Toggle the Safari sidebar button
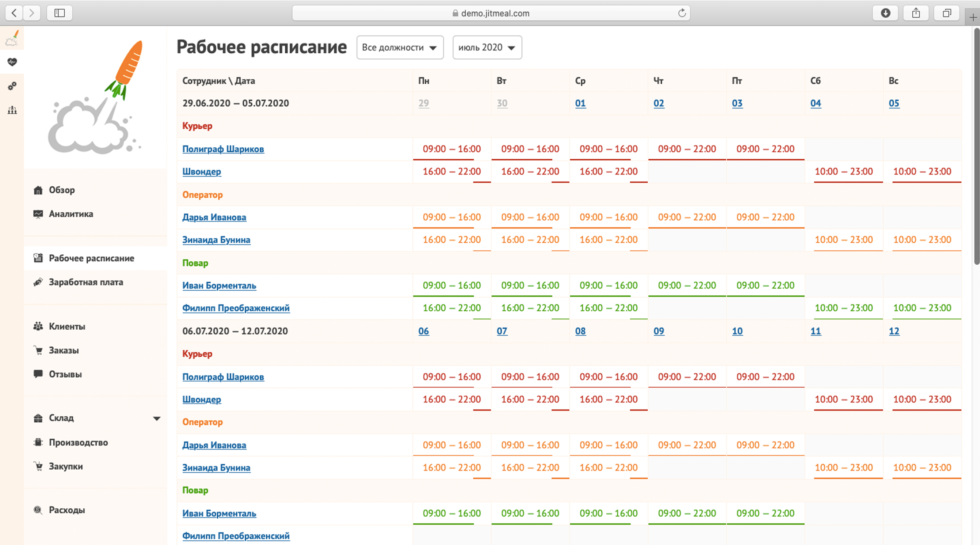 (59, 13)
